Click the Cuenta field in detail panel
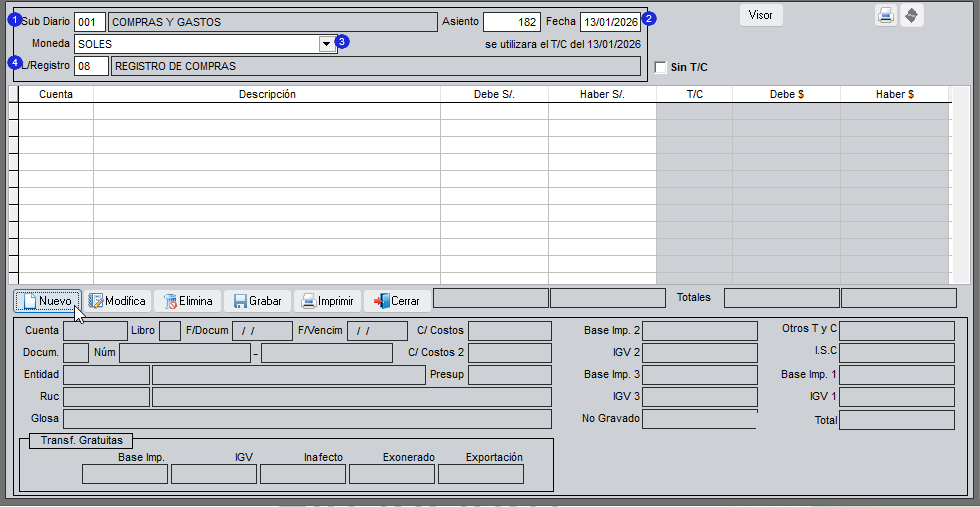The image size is (980, 507). (96, 331)
